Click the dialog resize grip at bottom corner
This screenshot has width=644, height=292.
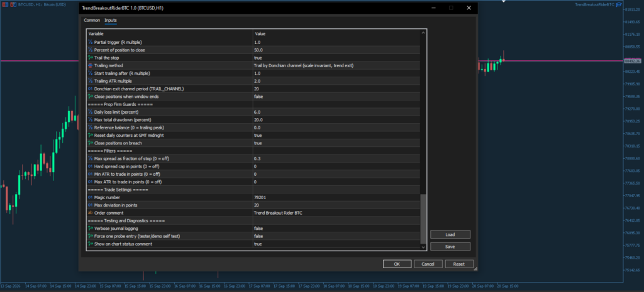[475, 269]
